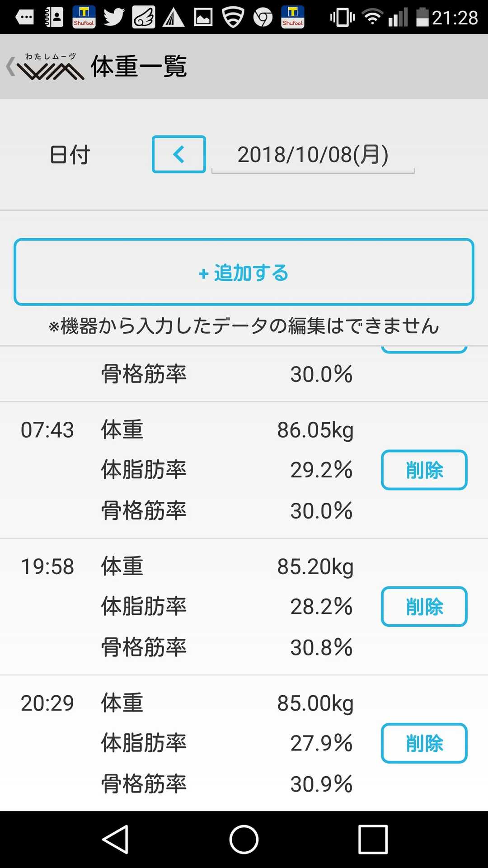
Task: Delete the 07:43 weight entry
Action: point(424,470)
